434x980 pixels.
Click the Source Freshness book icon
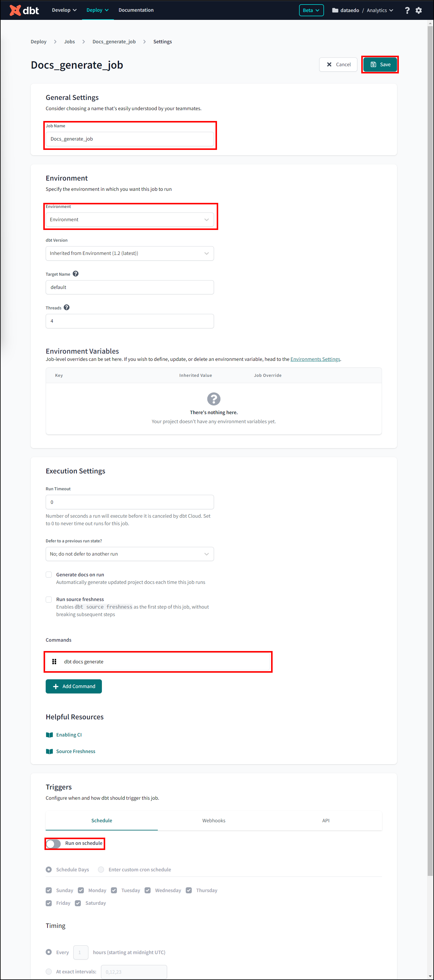[49, 751]
